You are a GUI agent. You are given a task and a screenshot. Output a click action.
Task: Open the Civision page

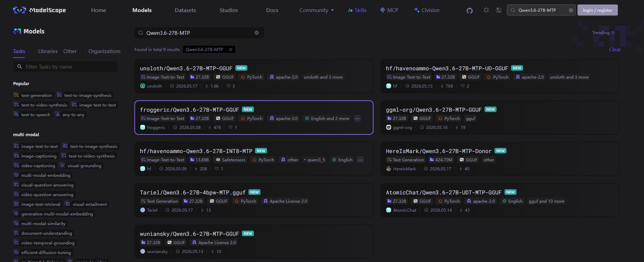pyautogui.click(x=427, y=10)
